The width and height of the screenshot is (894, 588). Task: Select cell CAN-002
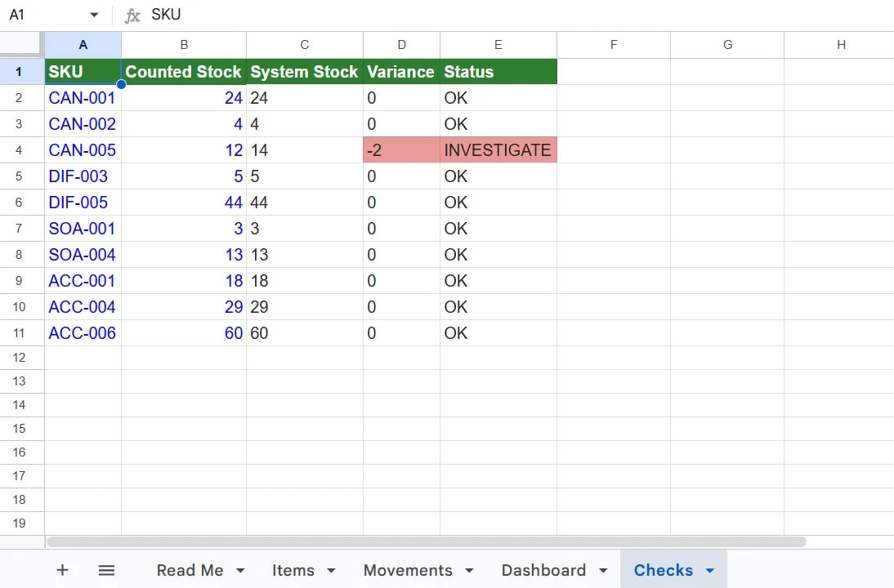click(83, 123)
